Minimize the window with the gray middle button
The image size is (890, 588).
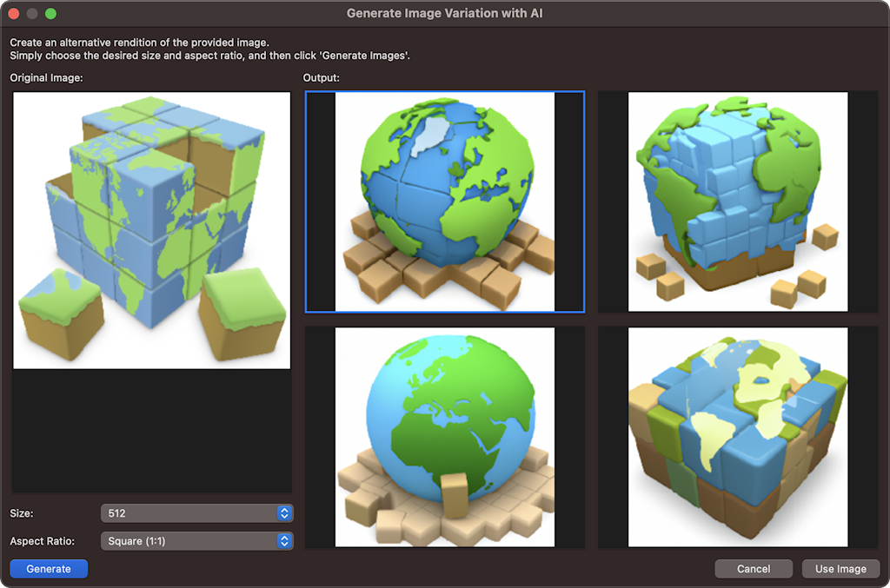coord(32,14)
